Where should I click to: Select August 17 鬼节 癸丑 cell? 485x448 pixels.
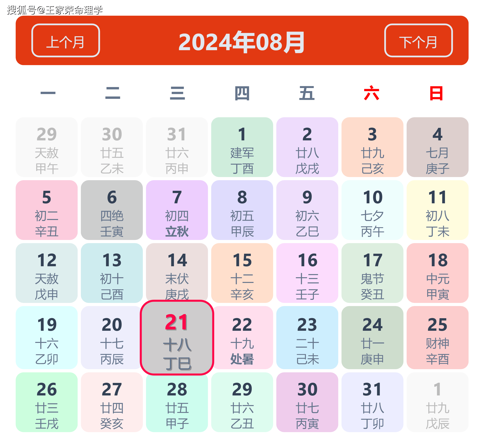tap(372, 273)
